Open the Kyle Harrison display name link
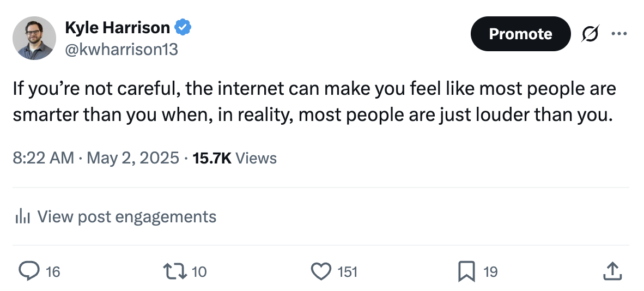 click(117, 27)
